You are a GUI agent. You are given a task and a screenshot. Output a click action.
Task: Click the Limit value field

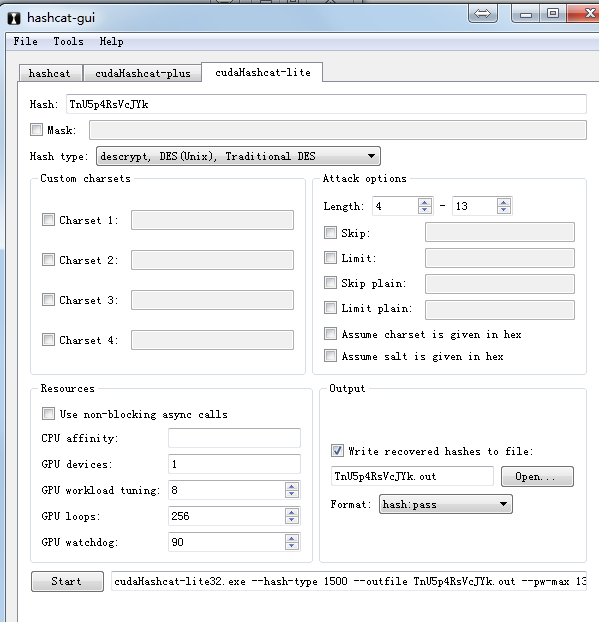pyautogui.click(x=500, y=258)
